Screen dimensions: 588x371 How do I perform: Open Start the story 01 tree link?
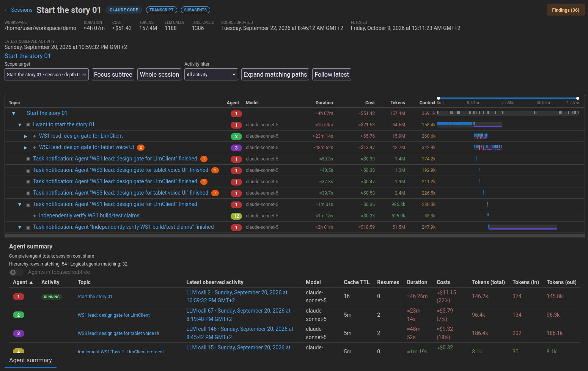coord(47,113)
